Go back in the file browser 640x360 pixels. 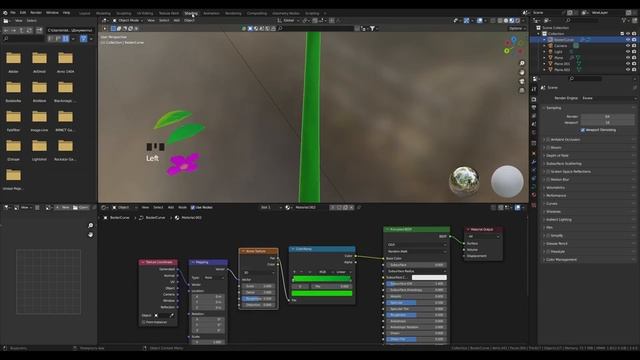(6, 30)
